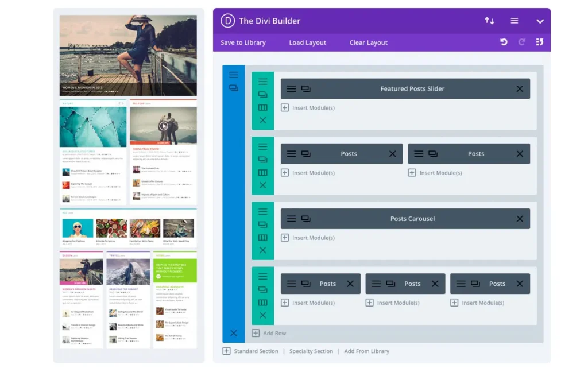Viewport: 588px width, 368px height.
Task: Clone the Posts Carousel module
Action: click(x=305, y=219)
